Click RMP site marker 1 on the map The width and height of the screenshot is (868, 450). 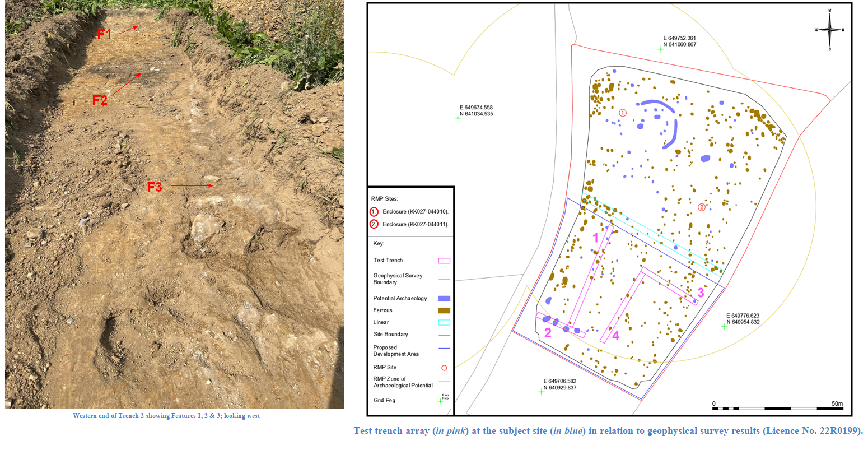pyautogui.click(x=622, y=113)
